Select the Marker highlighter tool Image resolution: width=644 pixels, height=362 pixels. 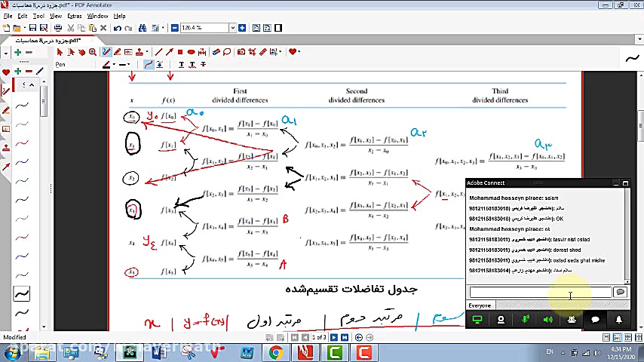[x=118, y=52]
